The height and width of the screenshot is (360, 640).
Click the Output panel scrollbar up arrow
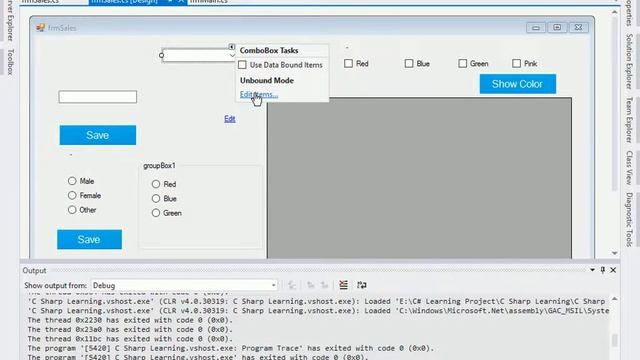615,299
